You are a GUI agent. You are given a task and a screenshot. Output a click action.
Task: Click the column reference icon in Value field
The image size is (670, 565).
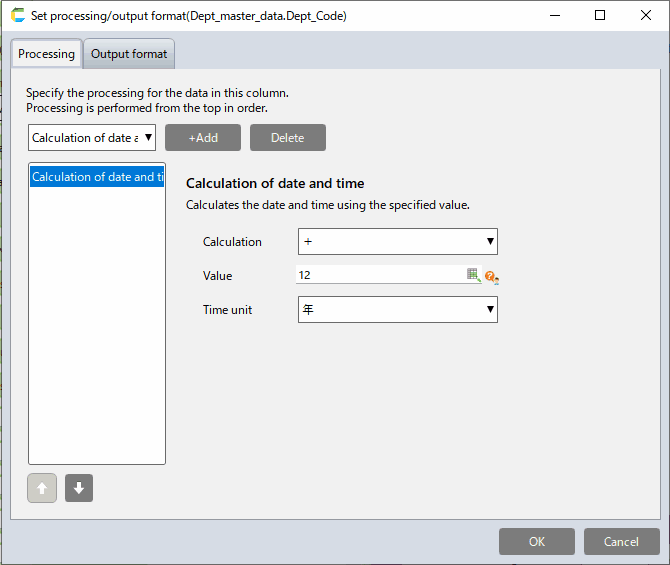point(473,275)
